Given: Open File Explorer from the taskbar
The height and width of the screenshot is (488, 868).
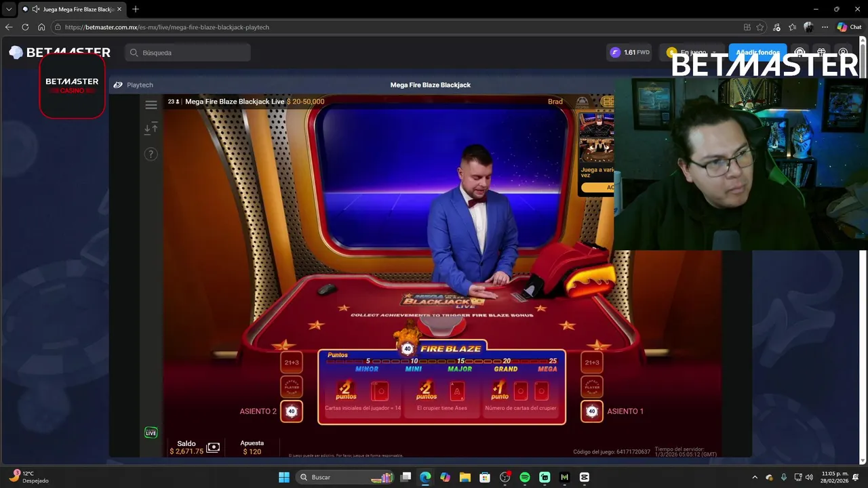Looking at the screenshot, I should click(465, 477).
